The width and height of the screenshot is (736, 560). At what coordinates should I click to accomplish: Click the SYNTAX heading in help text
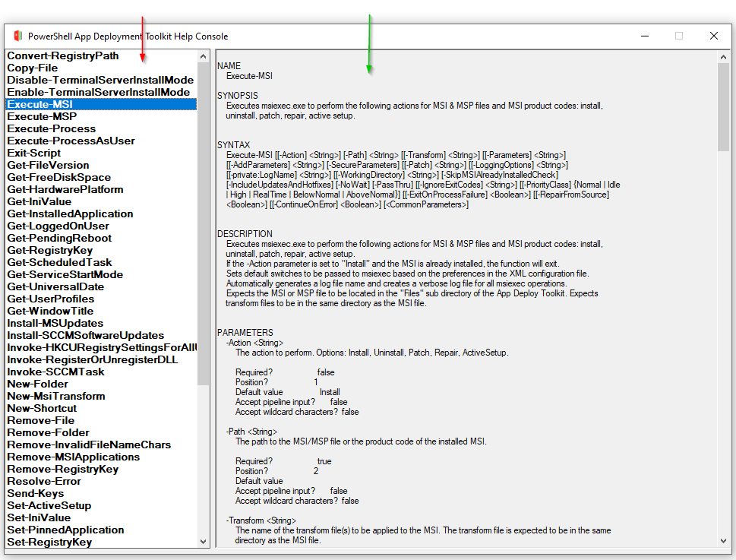233,145
